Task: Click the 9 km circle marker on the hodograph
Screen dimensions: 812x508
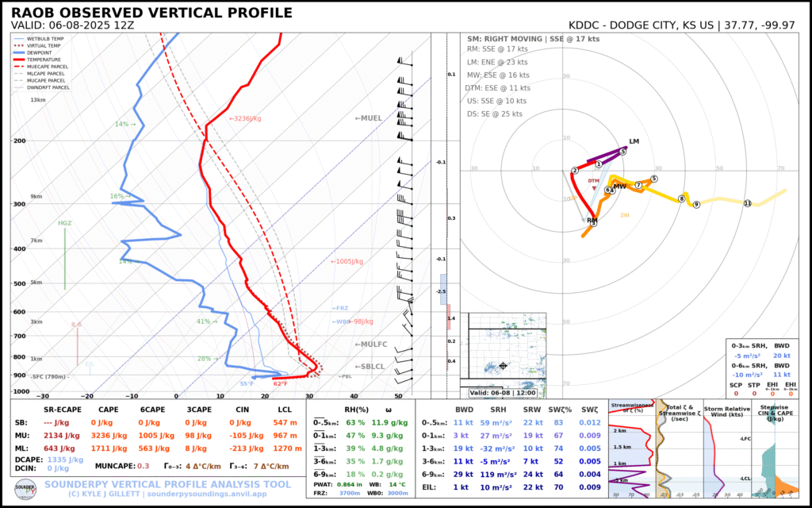Action: coord(696,205)
